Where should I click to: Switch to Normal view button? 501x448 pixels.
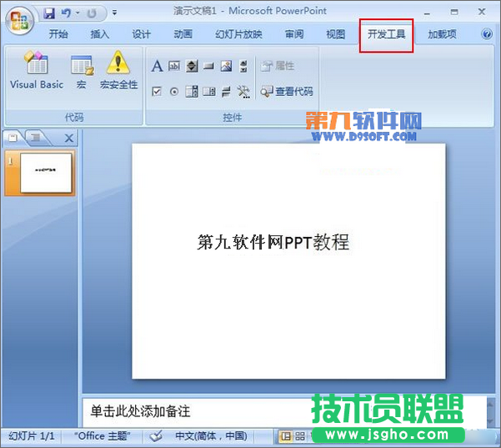[285, 436]
